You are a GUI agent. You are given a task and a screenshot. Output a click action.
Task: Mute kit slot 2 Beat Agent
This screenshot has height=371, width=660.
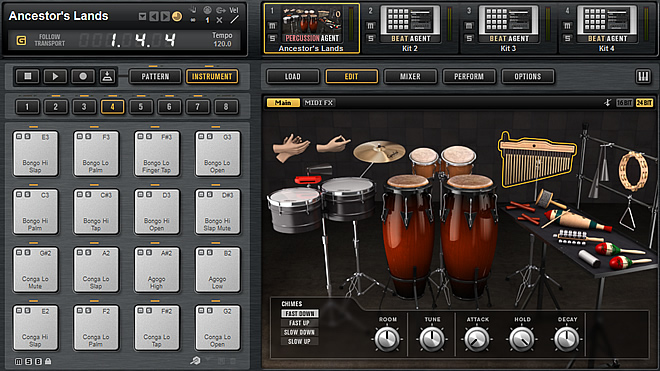coord(370,26)
